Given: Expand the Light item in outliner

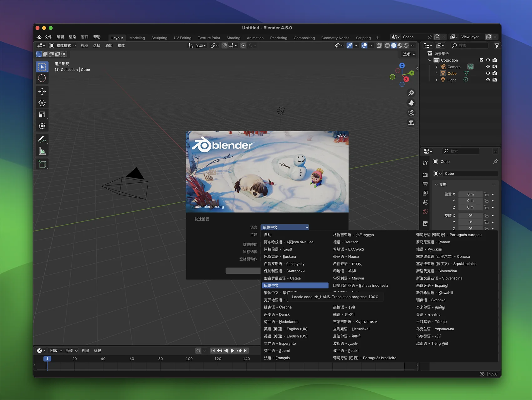Looking at the screenshot, I should (436, 80).
